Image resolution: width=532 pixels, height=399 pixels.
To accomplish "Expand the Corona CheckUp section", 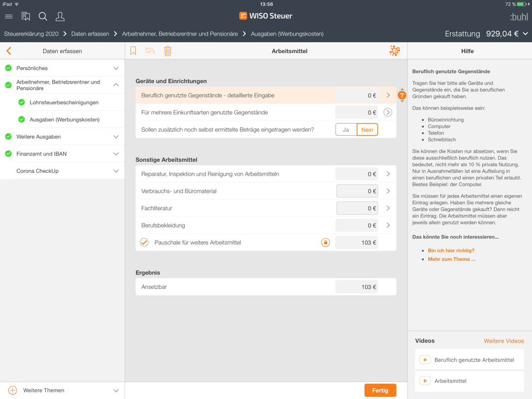I will (x=116, y=171).
